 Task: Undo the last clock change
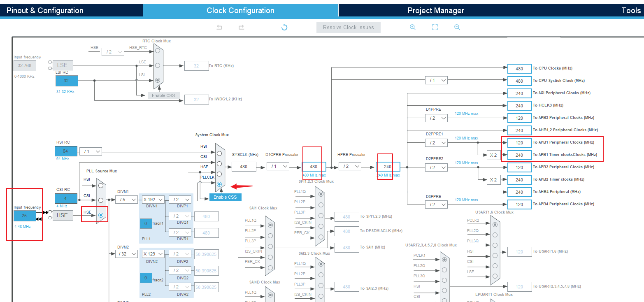tap(219, 27)
